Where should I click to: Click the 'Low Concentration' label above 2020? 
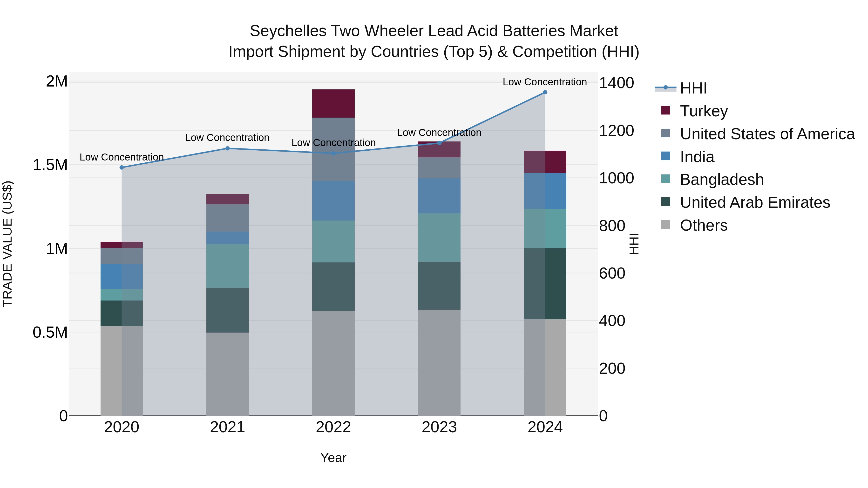coord(122,157)
